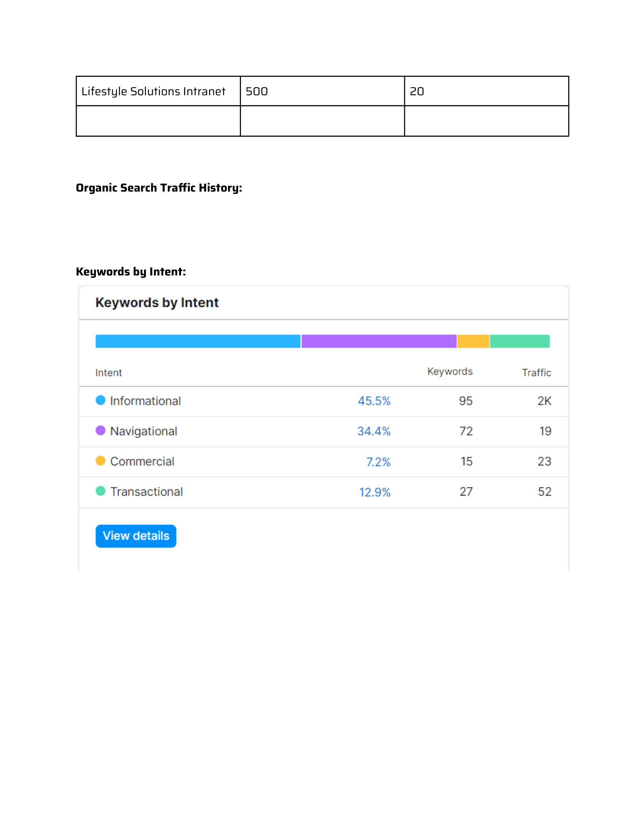Click the 7.2% Commercial percentage link

pos(378,462)
